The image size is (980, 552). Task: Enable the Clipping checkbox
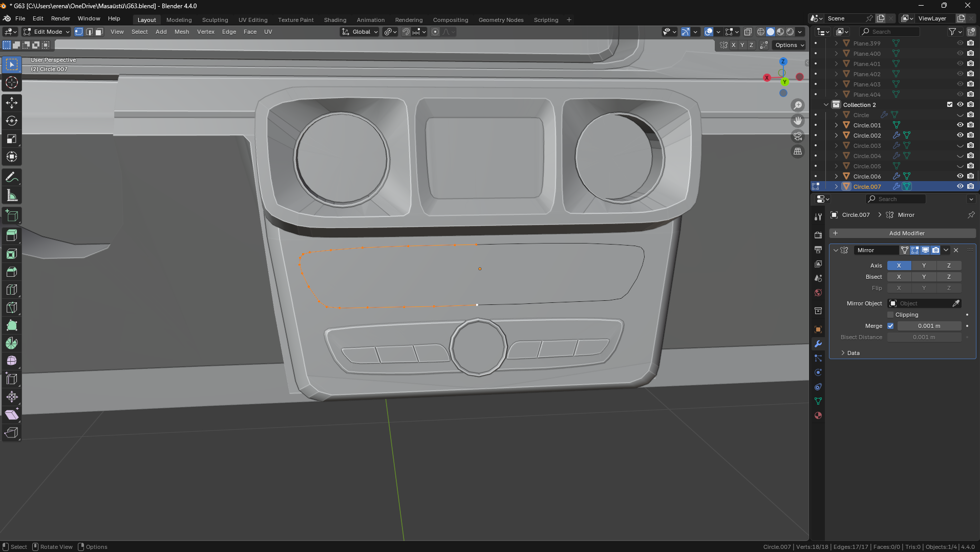tap(890, 315)
